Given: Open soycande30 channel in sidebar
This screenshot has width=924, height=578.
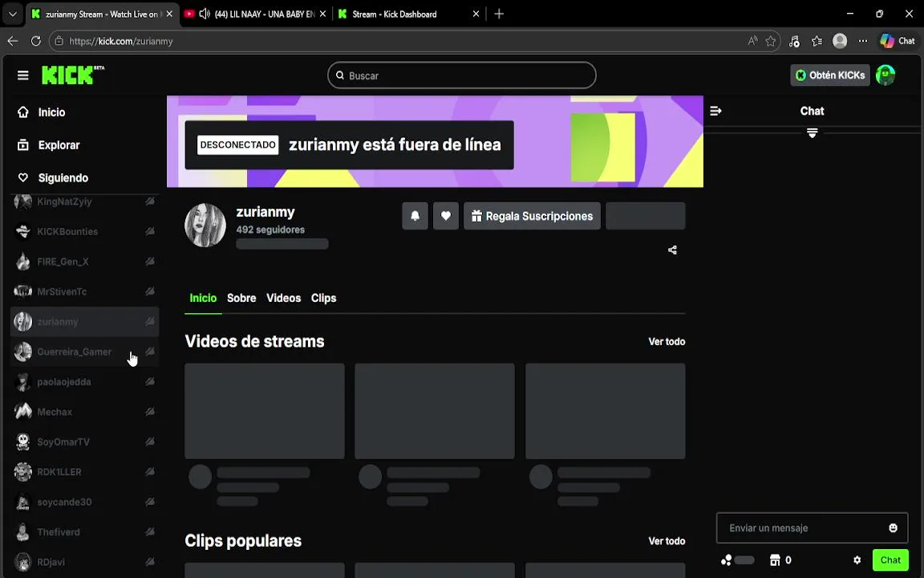Looking at the screenshot, I should pos(84,503).
